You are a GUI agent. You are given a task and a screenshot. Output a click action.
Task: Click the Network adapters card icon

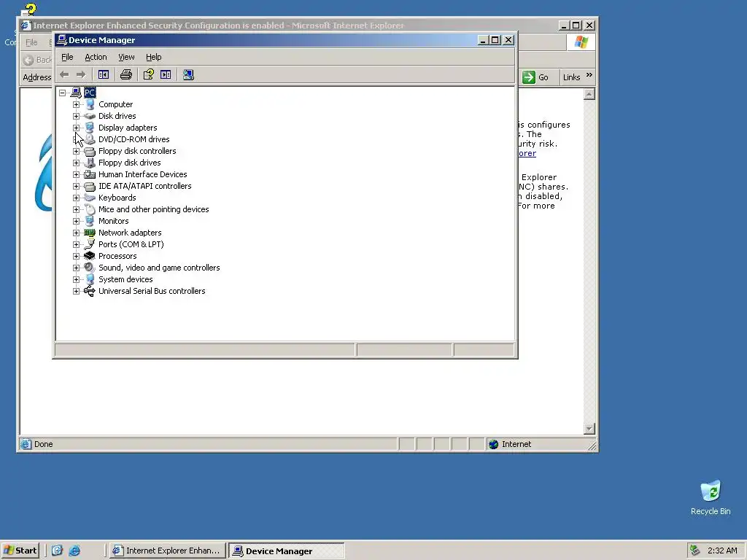point(90,233)
